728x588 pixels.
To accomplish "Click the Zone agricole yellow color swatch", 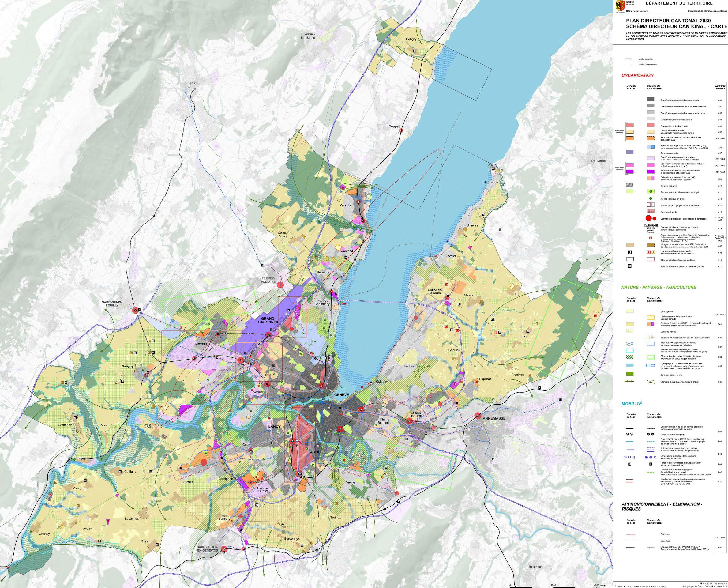I will [x=630, y=311].
